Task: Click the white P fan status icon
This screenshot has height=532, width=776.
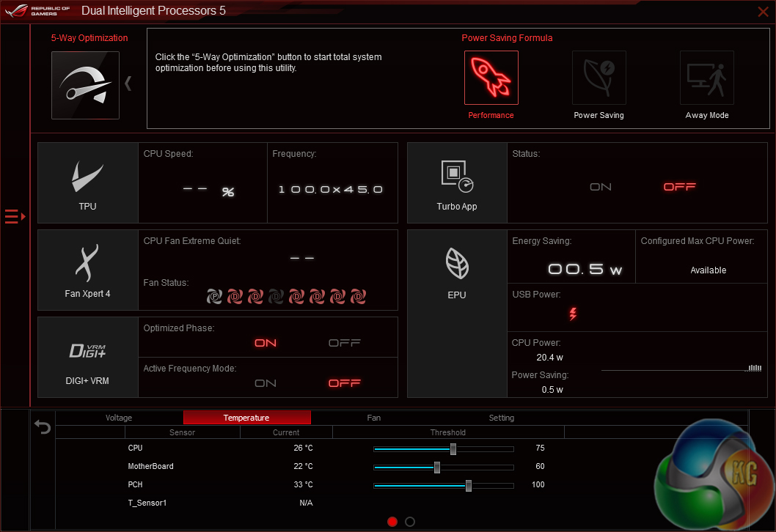Action: pos(214,296)
